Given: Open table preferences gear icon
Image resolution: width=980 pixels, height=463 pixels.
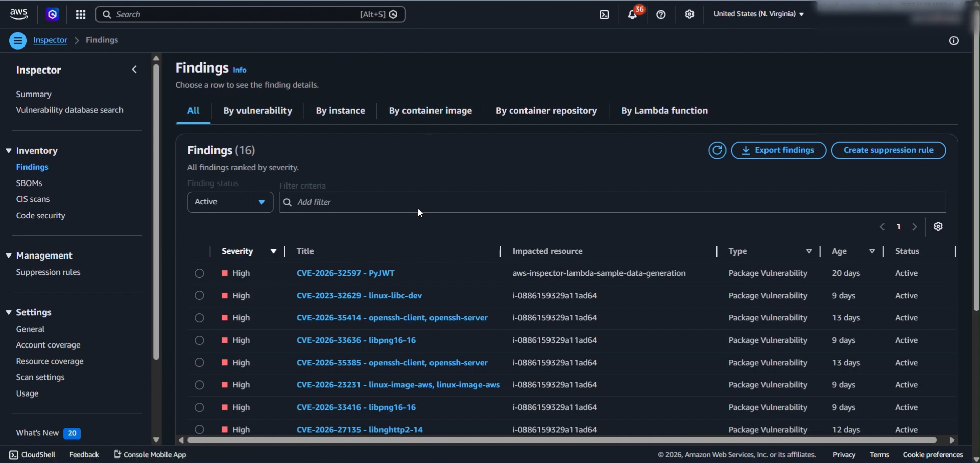Looking at the screenshot, I should (938, 226).
